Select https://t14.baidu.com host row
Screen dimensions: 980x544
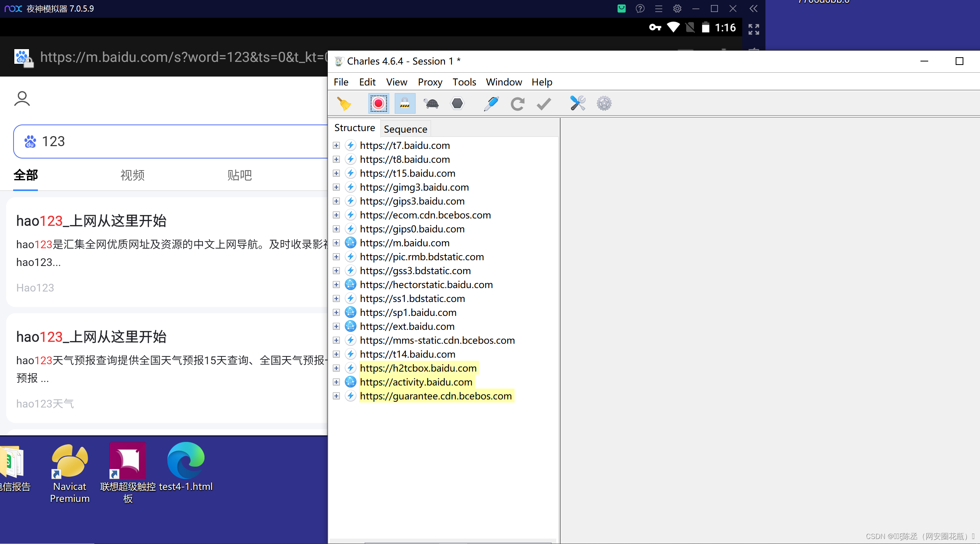pyautogui.click(x=407, y=354)
